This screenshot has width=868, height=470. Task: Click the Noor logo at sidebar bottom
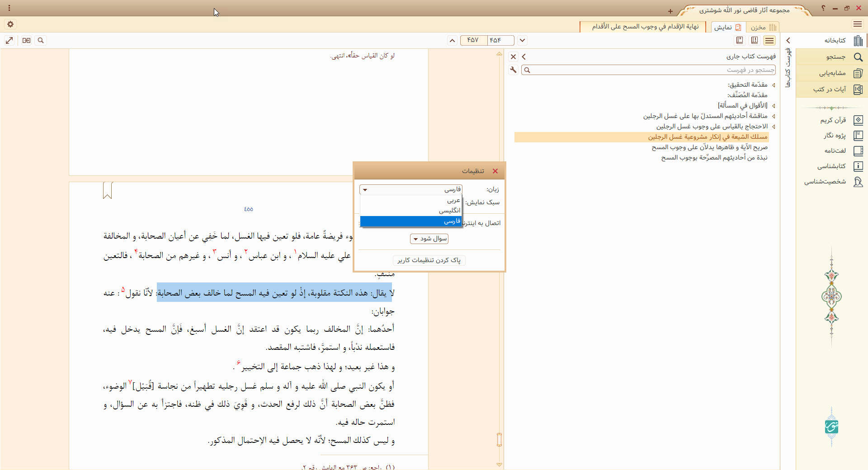pos(831,427)
